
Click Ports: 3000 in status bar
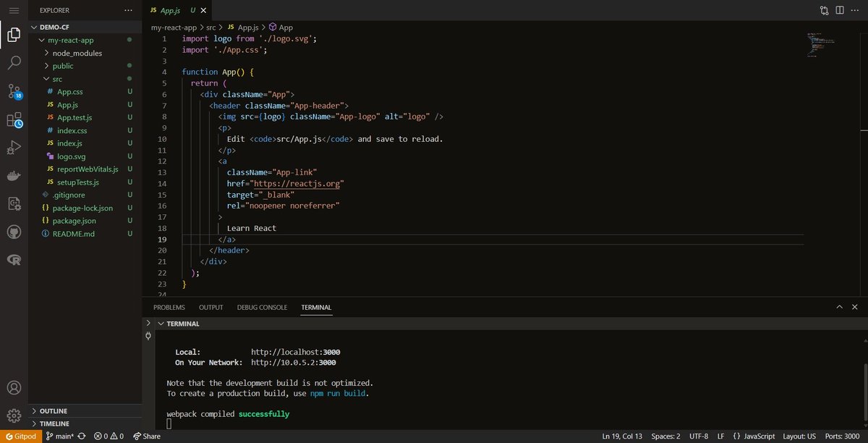843,436
